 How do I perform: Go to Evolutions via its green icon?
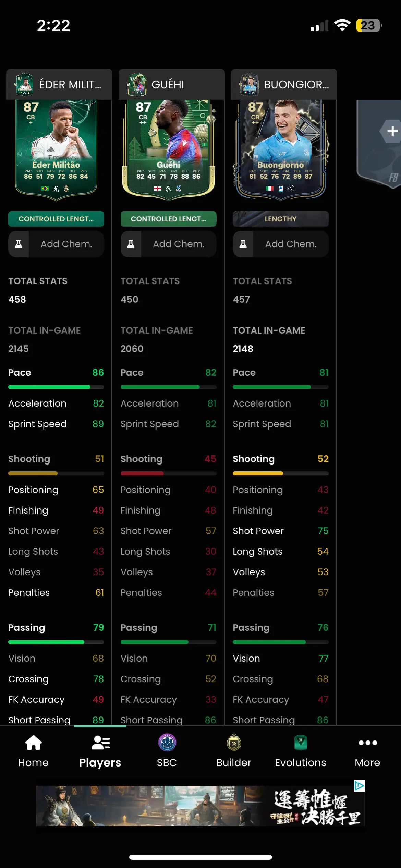tap(301, 743)
